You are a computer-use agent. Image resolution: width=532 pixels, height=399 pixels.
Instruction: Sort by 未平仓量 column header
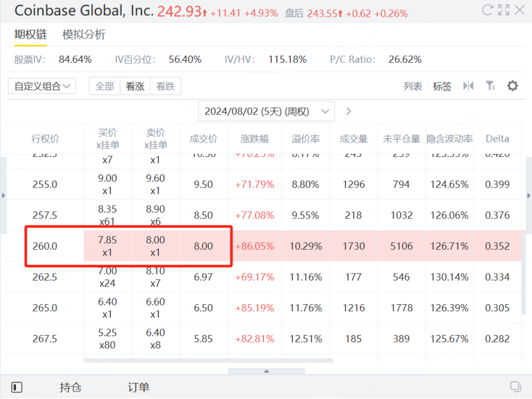[x=401, y=138]
